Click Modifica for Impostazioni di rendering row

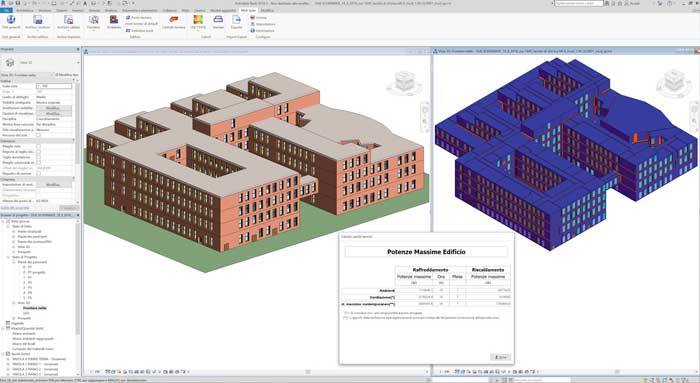53,184
